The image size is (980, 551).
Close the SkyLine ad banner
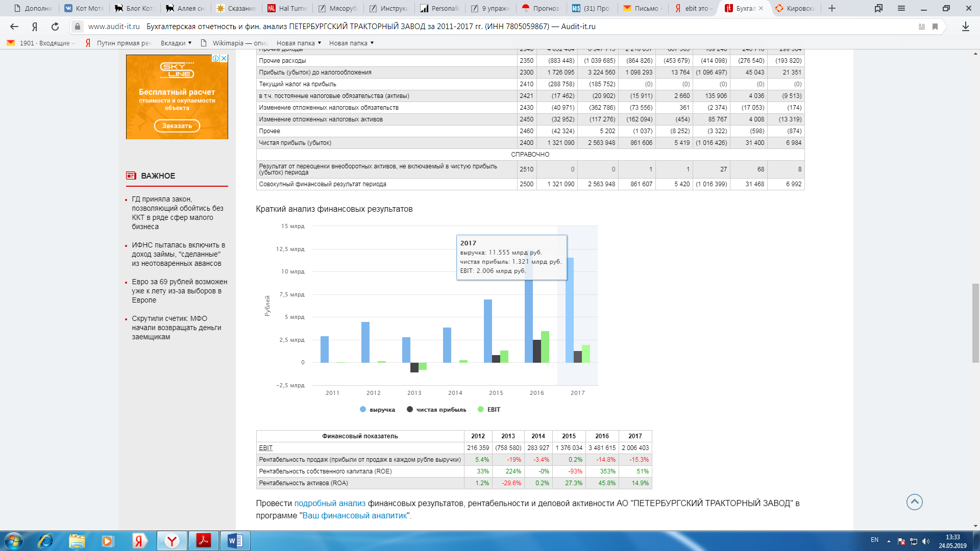point(224,58)
